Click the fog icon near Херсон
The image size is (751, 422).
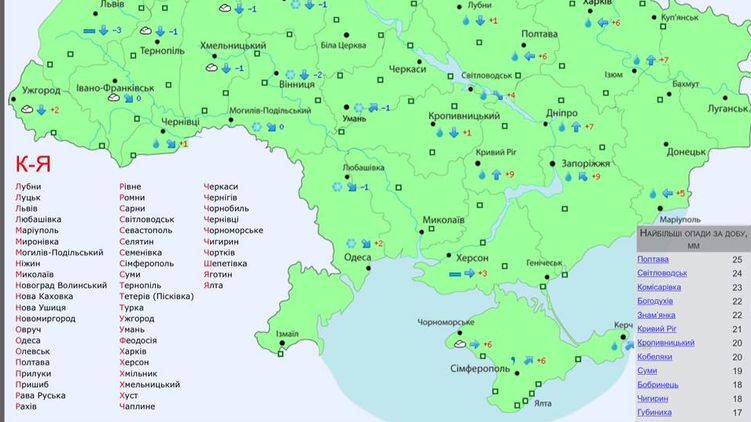pos(453,273)
